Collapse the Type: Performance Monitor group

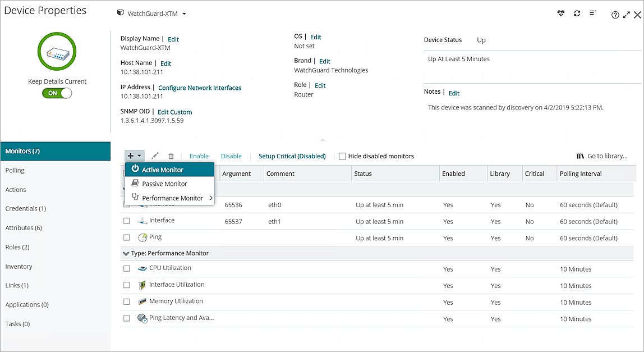pos(126,253)
